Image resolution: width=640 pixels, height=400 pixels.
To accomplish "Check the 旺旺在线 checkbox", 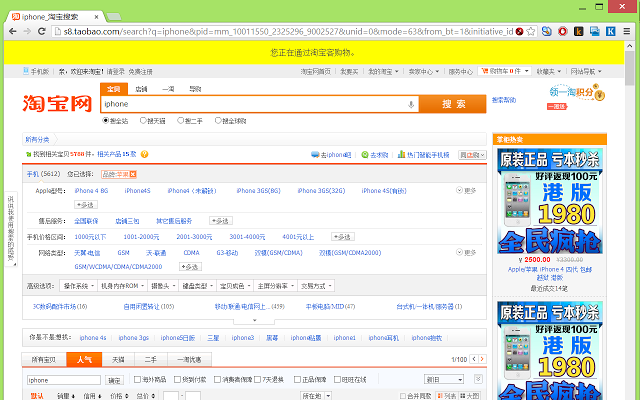I will 337,380.
